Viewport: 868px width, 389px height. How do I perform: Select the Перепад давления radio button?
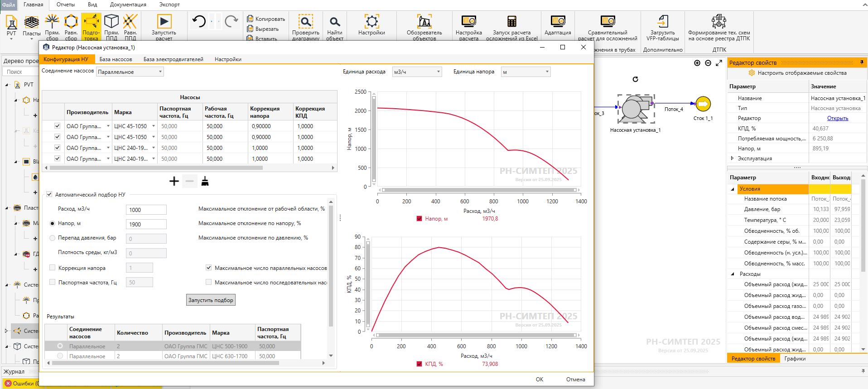53,238
